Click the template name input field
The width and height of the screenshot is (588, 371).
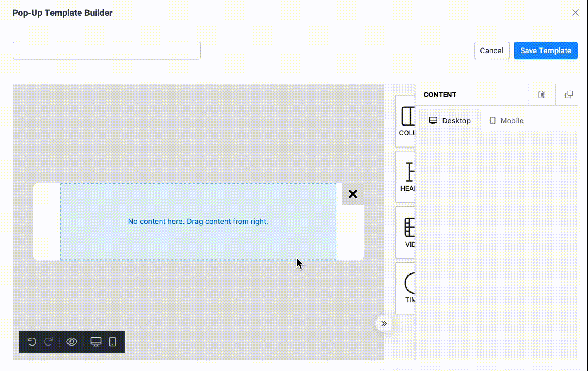coord(107,51)
